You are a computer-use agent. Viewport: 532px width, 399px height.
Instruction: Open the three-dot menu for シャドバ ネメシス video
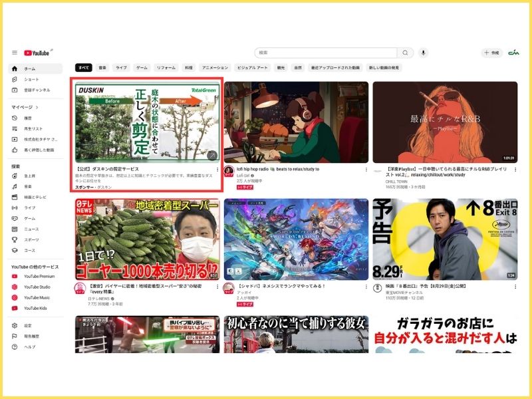[366, 287]
